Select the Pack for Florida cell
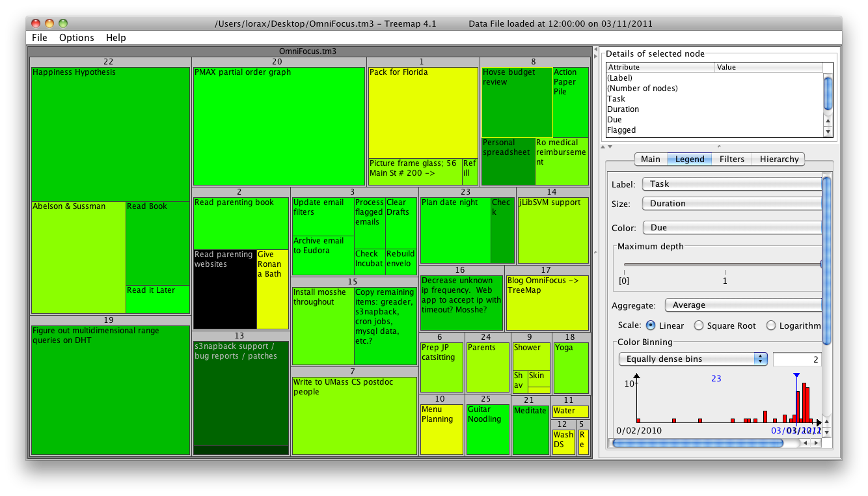Viewport: 868px width, 496px height. pos(423,113)
